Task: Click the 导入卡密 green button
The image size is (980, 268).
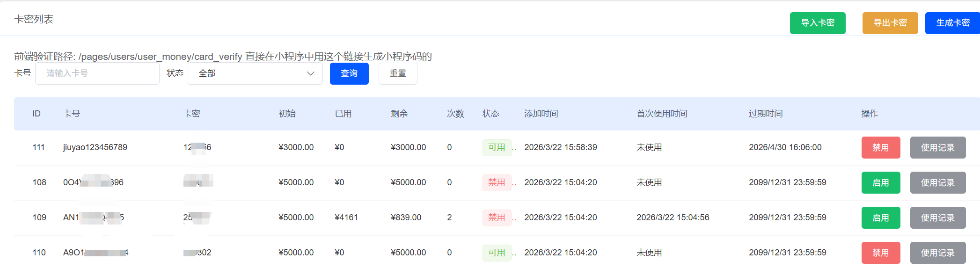Action: tap(818, 23)
